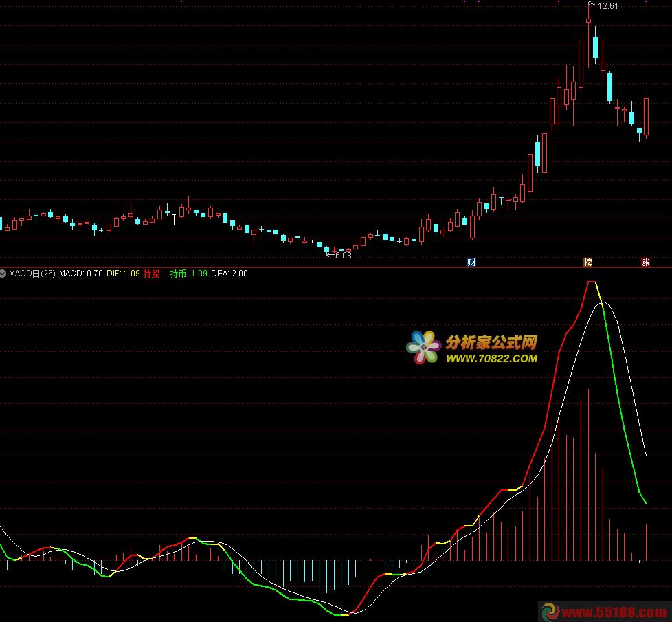Click the 12.61 high price label
672x622 pixels.
[x=607, y=6]
